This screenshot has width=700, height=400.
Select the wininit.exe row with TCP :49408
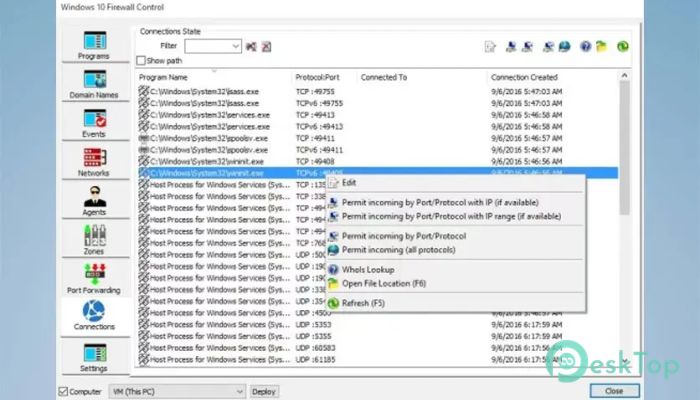[x=377, y=161]
